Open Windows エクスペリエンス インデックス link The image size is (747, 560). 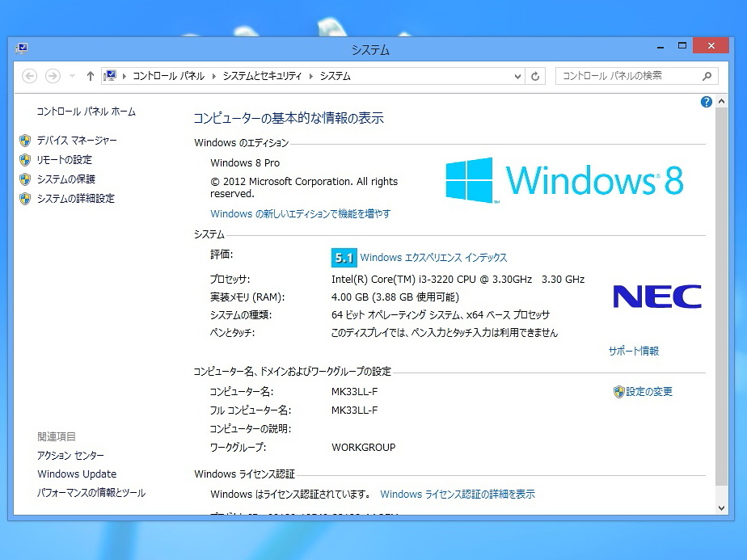click(433, 258)
